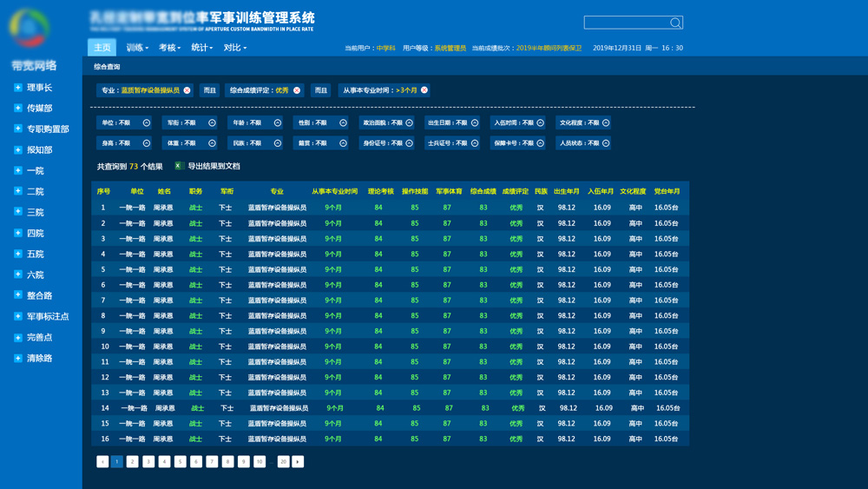
Task: Remove the 专业 filter tag
Action: 187,90
